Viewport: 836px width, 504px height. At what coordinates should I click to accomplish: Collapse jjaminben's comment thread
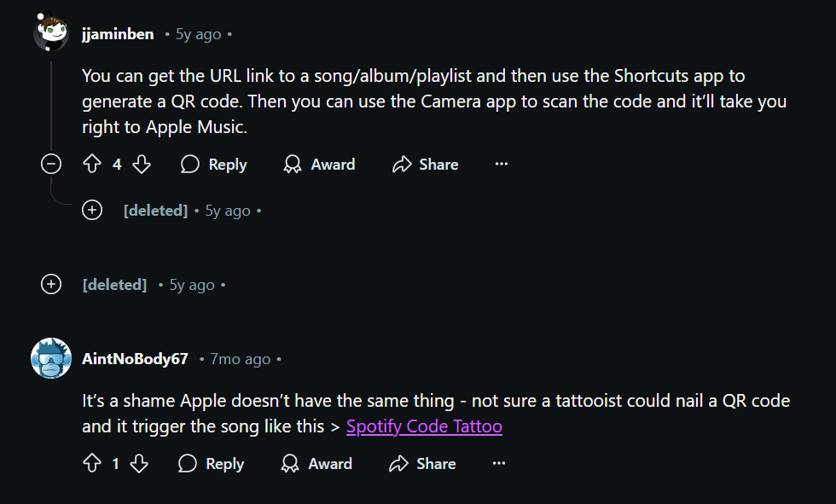pyautogui.click(x=51, y=163)
